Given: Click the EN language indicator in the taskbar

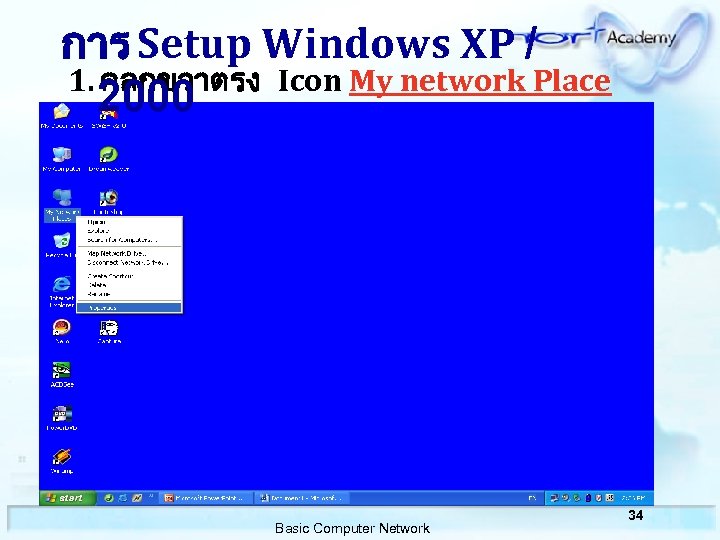Looking at the screenshot, I should [x=532, y=498].
